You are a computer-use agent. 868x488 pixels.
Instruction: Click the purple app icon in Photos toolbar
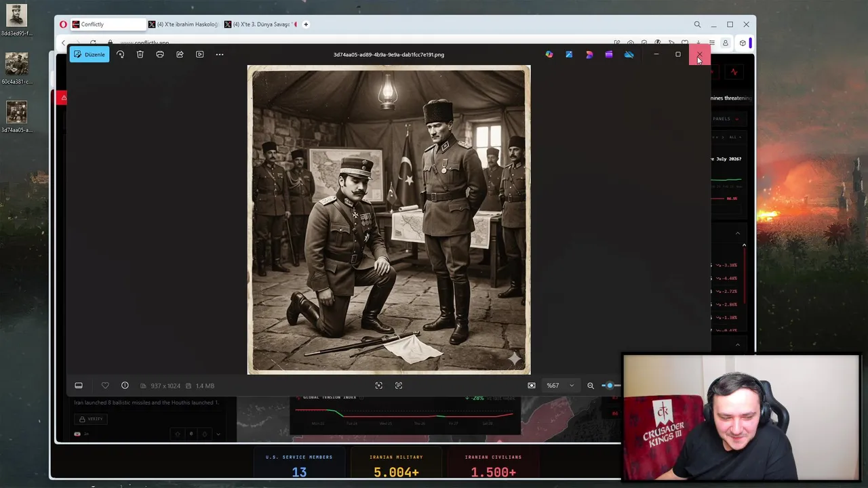609,54
